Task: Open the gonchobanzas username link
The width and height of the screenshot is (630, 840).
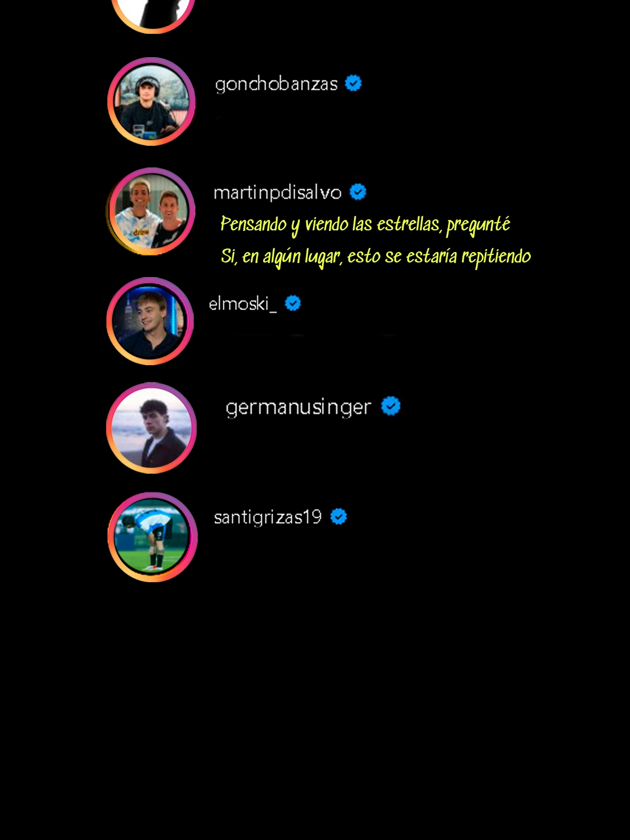Action: pos(276,84)
